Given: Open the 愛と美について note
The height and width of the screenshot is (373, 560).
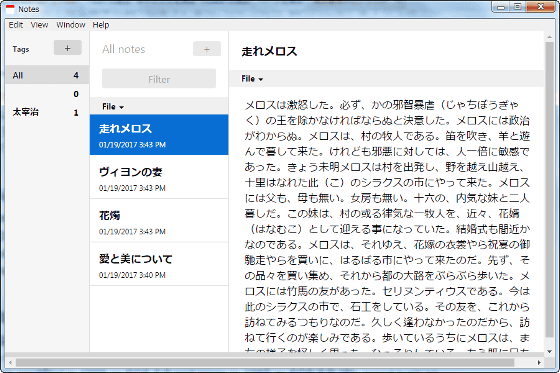Looking at the screenshot, I should (x=159, y=265).
